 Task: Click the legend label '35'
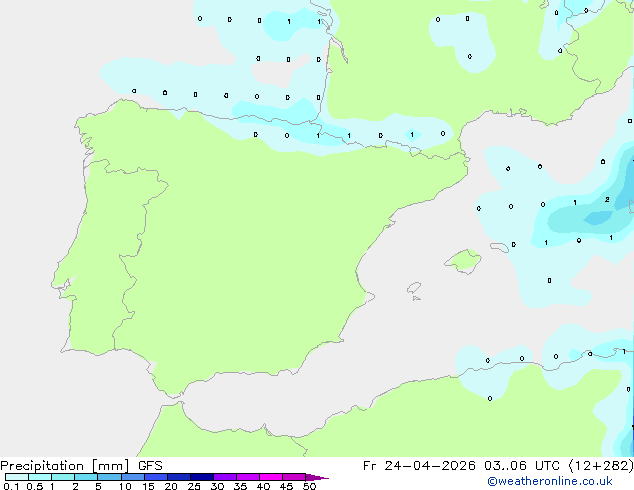(x=240, y=486)
